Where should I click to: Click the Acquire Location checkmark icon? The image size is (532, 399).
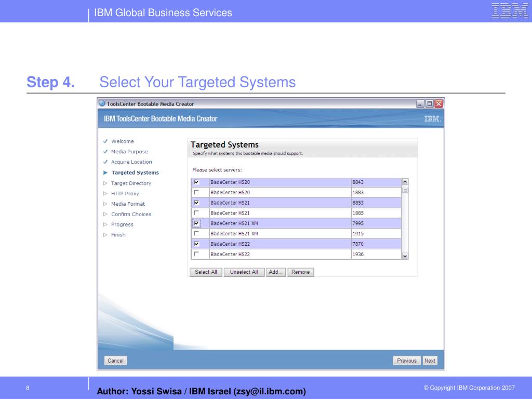[105, 162]
